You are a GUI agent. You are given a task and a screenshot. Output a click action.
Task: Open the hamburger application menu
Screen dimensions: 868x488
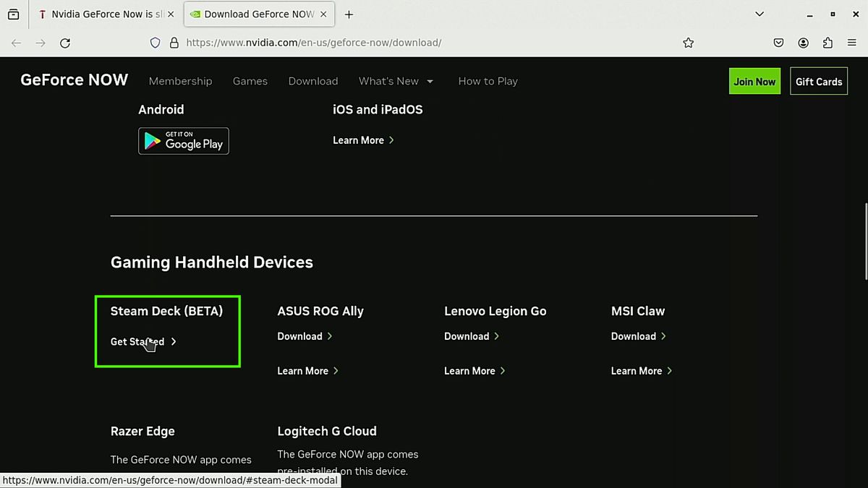coord(853,43)
